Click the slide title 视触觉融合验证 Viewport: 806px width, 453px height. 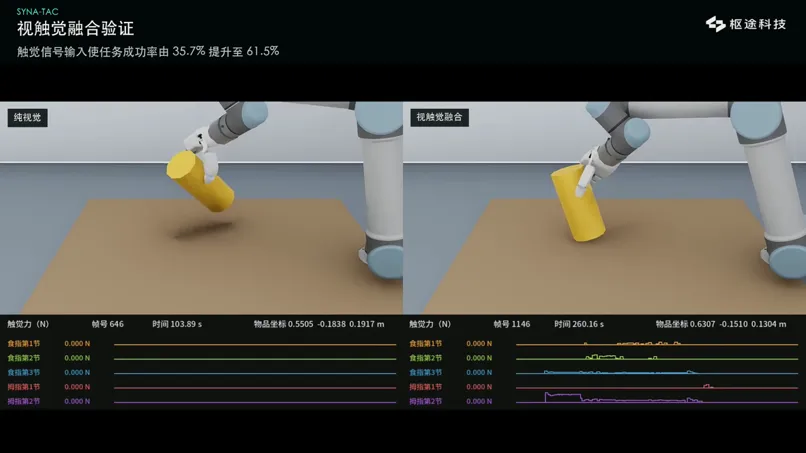point(76,29)
